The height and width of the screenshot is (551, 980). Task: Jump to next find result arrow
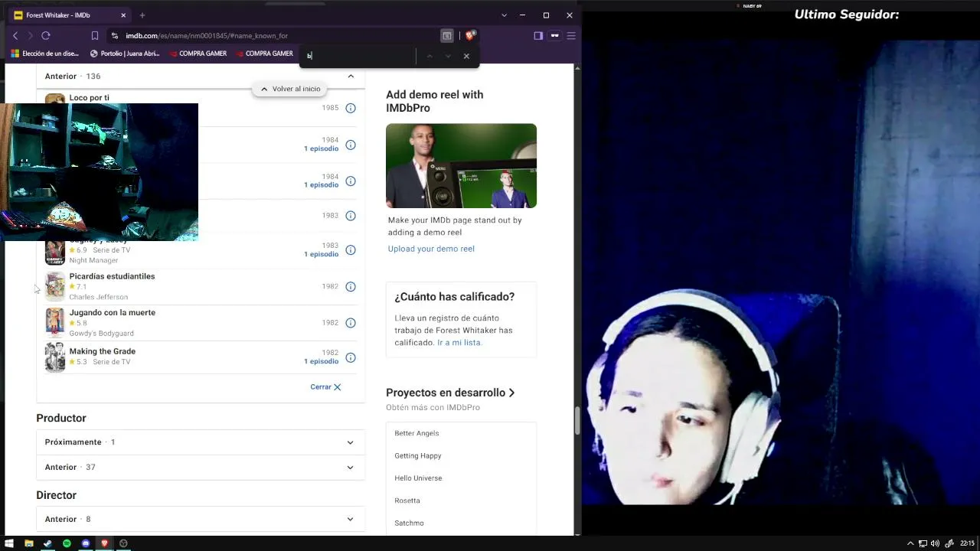[x=448, y=56]
